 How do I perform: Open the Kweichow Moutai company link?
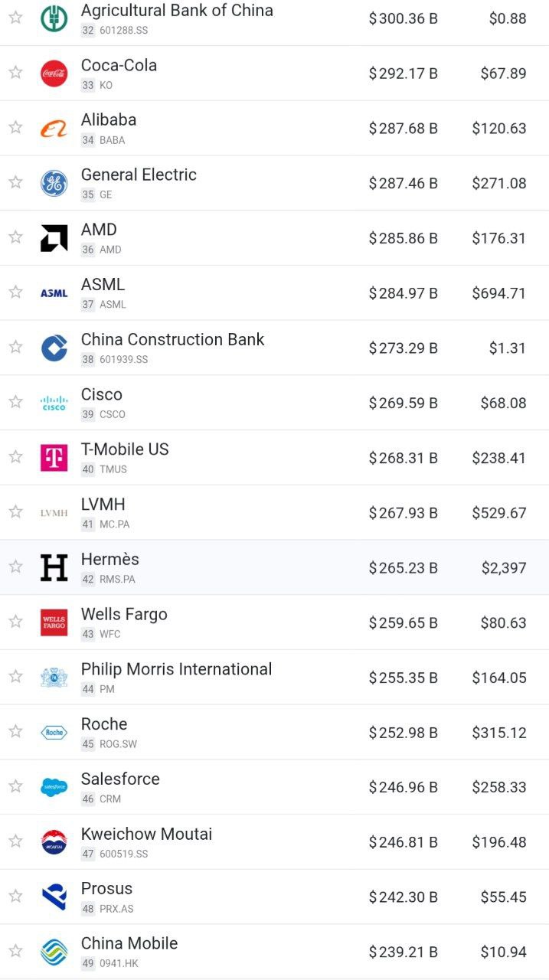coord(146,834)
